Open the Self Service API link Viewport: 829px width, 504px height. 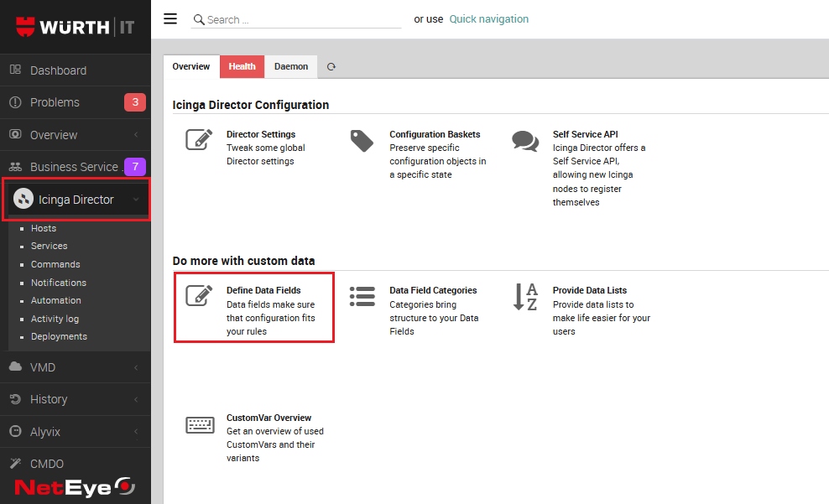586,134
